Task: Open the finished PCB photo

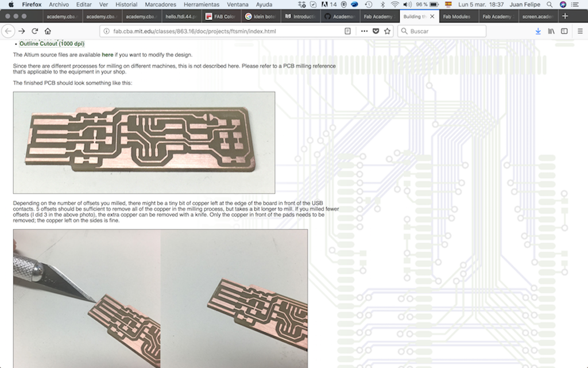Action: [x=144, y=143]
